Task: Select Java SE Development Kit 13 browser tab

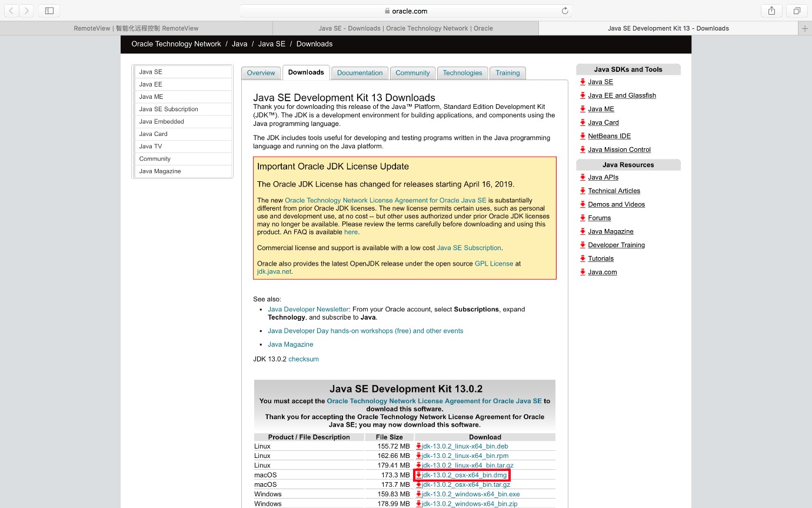Action: [x=668, y=28]
